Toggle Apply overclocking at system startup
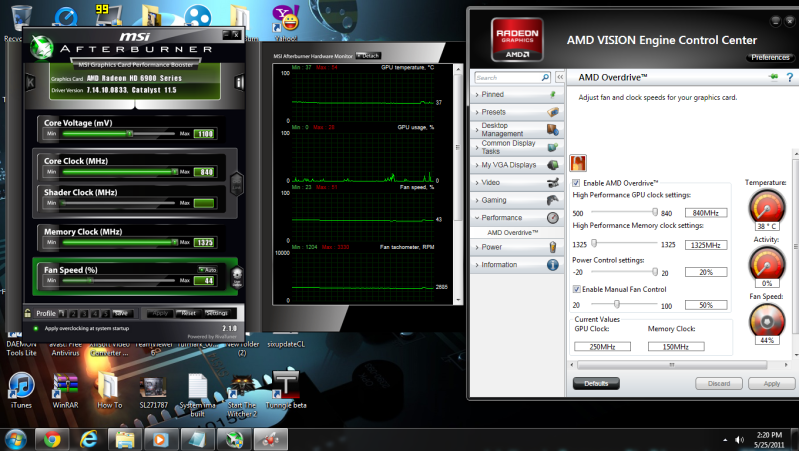The image size is (799, 451). tap(36, 328)
